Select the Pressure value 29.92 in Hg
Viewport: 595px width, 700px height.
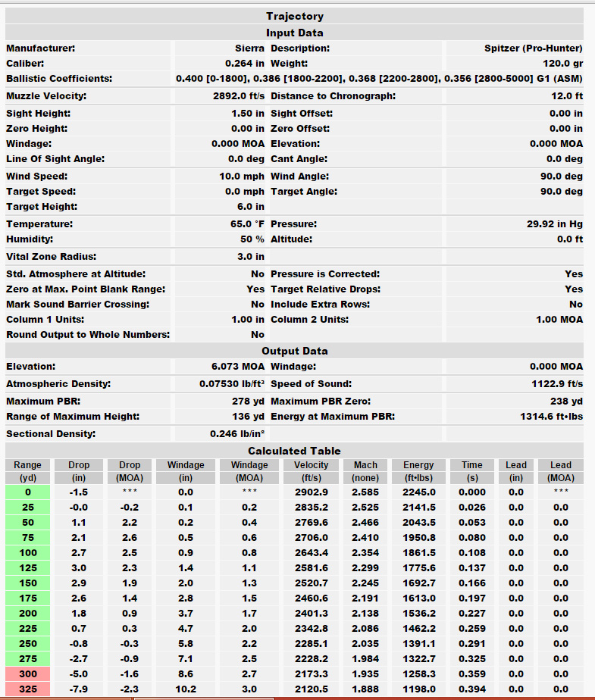click(x=555, y=224)
